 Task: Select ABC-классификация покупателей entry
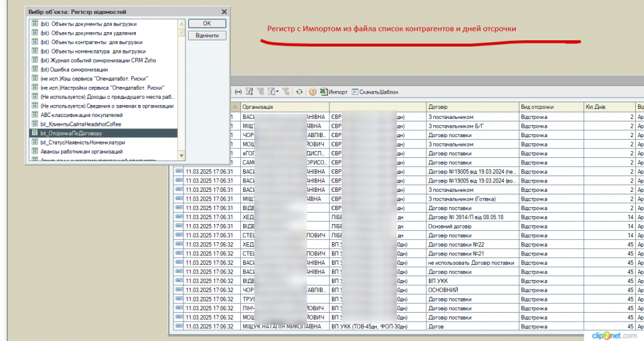(x=104, y=115)
